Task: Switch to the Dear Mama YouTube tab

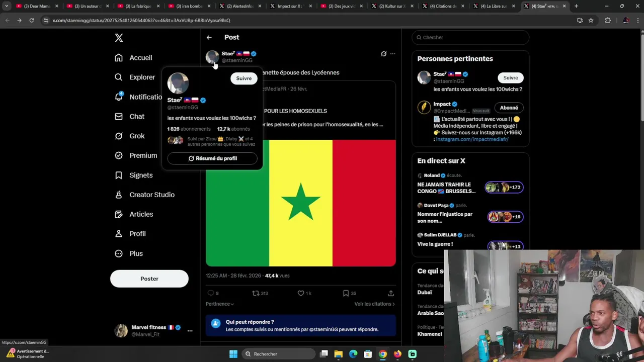Action: (x=38, y=6)
